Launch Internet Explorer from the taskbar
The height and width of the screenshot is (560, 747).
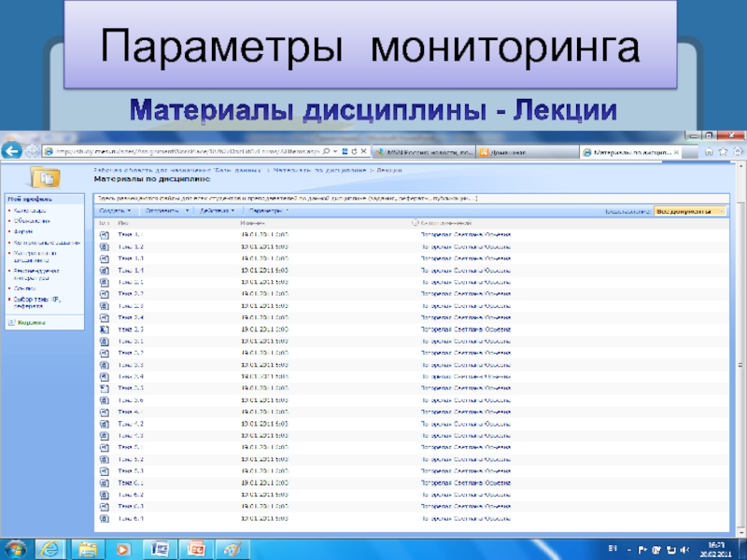pyautogui.click(x=50, y=550)
